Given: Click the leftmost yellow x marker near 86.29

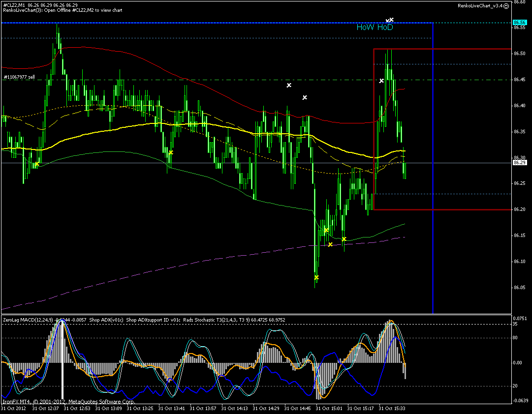Looking at the screenshot, I should coord(36,164).
